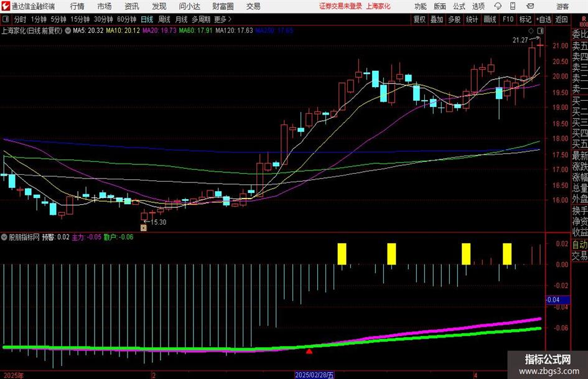Open the 财富圈 menu
The height and width of the screenshot is (379, 588).
pyautogui.click(x=223, y=6)
